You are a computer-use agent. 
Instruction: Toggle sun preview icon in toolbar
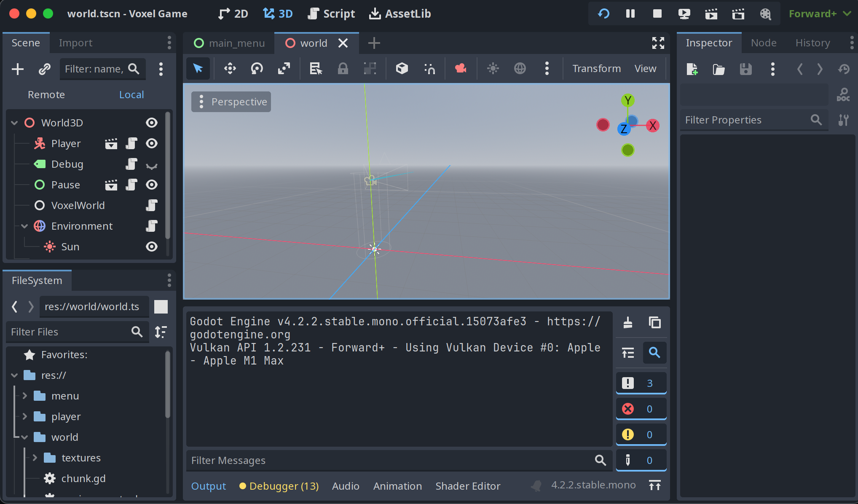tap(493, 68)
